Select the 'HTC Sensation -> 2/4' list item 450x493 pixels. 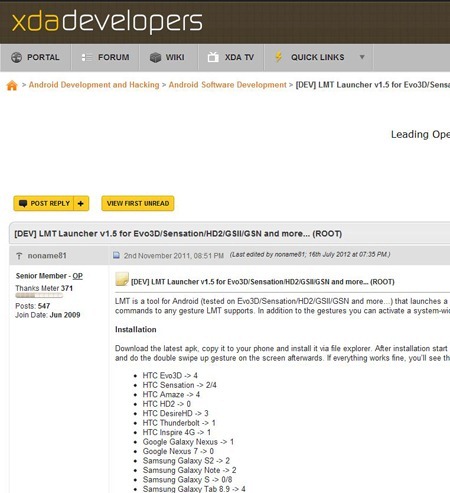click(x=179, y=385)
